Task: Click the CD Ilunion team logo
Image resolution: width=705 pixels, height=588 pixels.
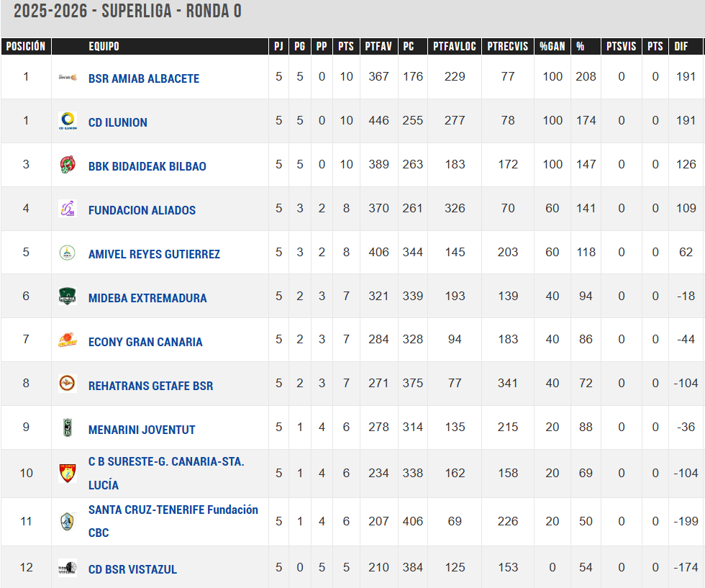Action: click(x=68, y=121)
